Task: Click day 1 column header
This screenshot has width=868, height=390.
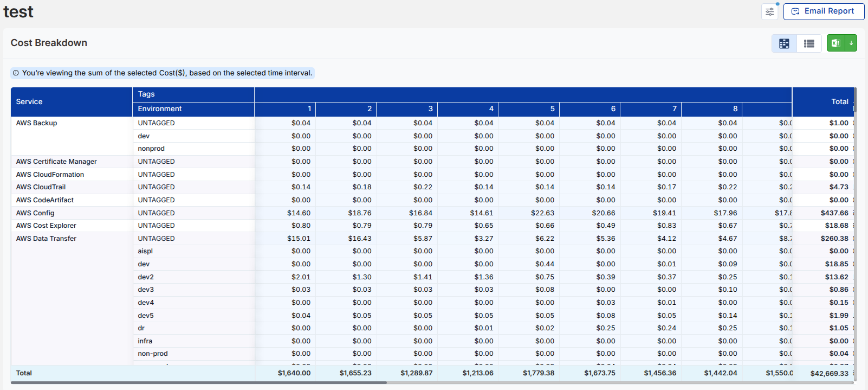Action: pyautogui.click(x=285, y=109)
